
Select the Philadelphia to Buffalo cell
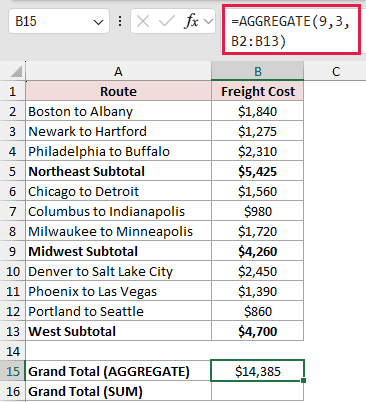118,151
